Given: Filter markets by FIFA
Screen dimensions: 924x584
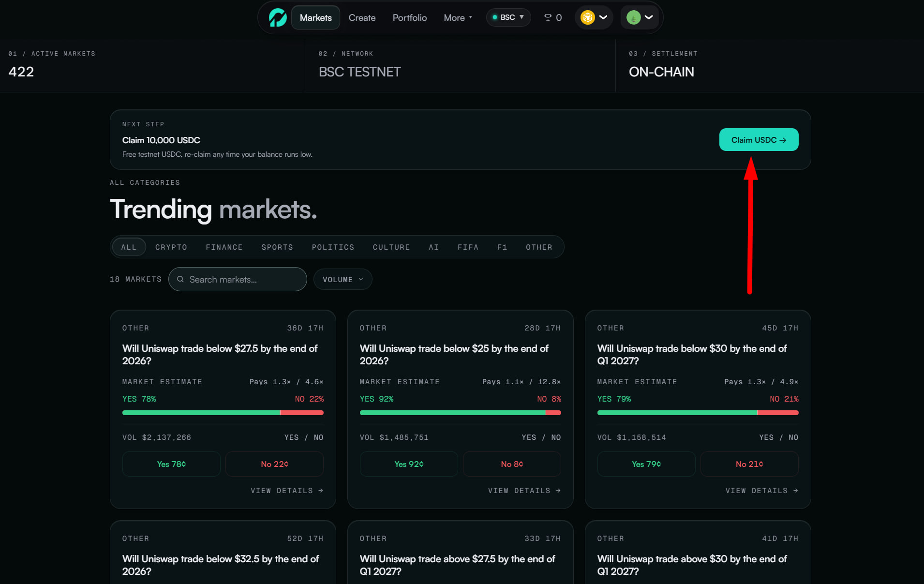Looking at the screenshot, I should [x=468, y=247].
